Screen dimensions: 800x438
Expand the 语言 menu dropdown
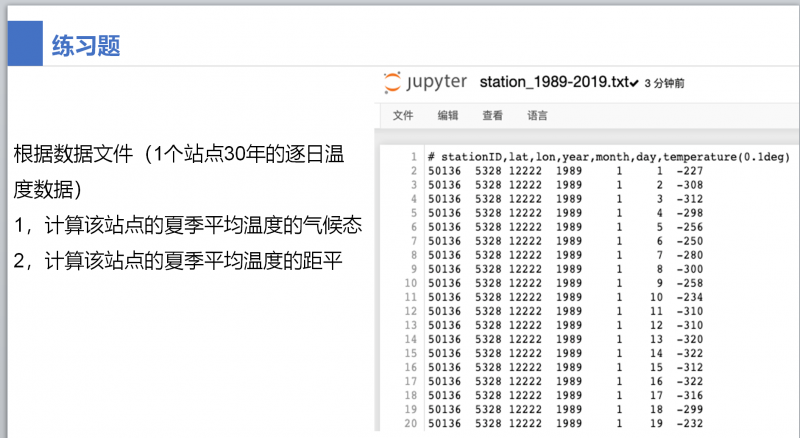(x=537, y=116)
